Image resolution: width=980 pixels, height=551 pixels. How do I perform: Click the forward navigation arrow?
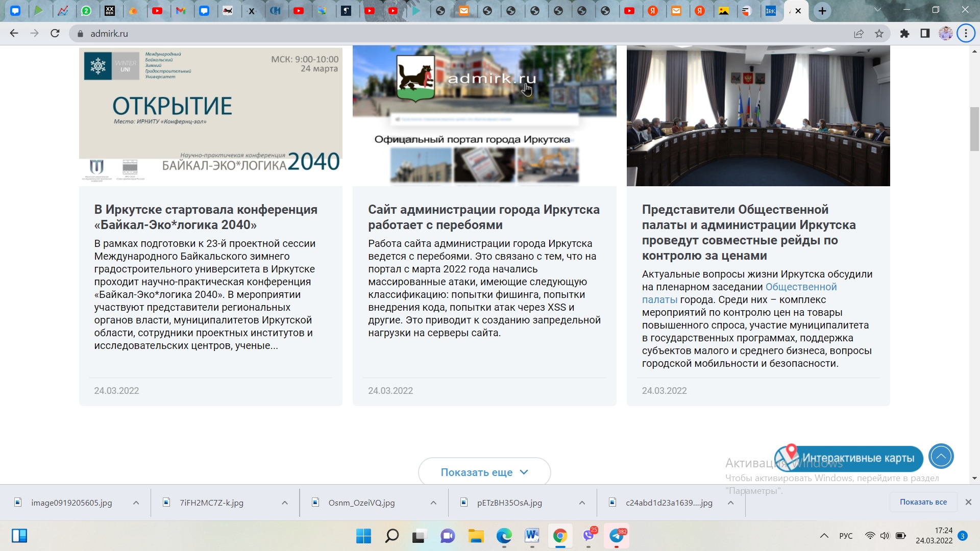(x=34, y=33)
